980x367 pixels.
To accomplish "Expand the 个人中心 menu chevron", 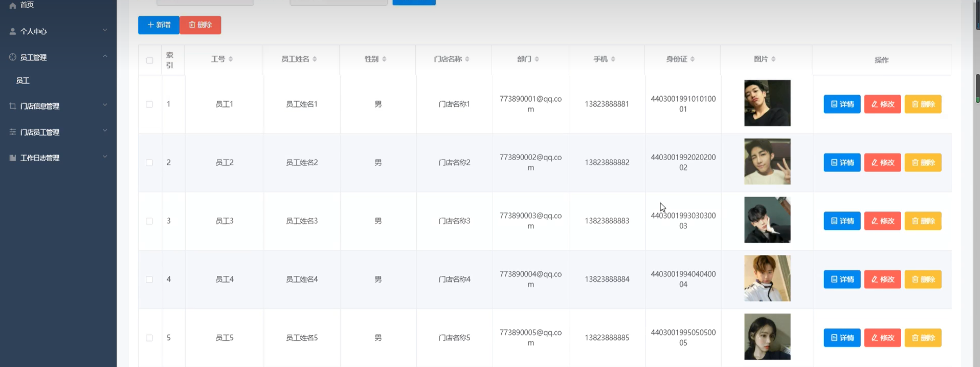I will click(105, 30).
